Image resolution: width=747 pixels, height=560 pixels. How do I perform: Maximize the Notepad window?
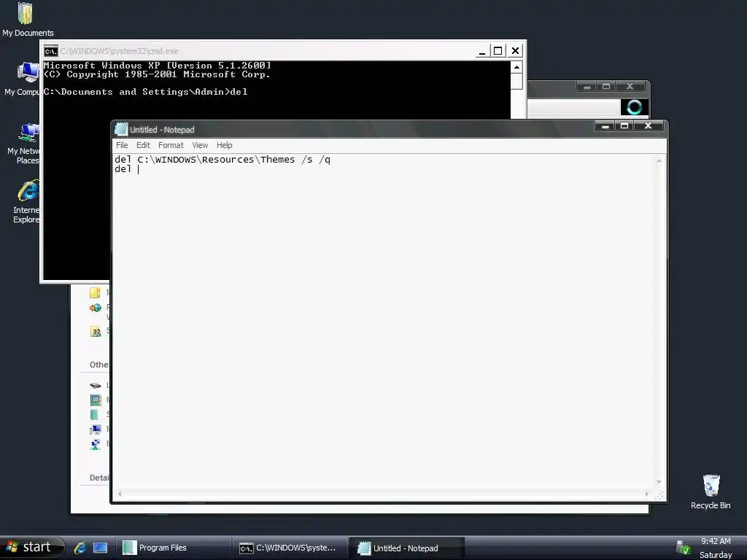point(624,125)
